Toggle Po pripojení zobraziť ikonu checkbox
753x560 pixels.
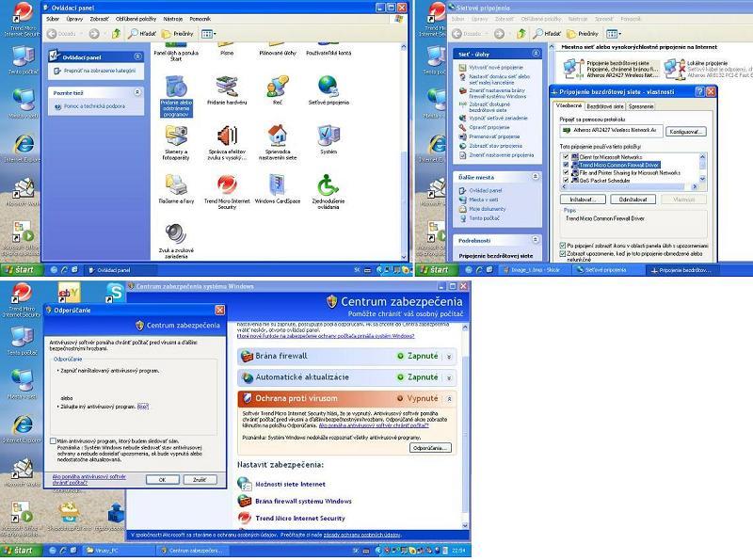coord(562,246)
